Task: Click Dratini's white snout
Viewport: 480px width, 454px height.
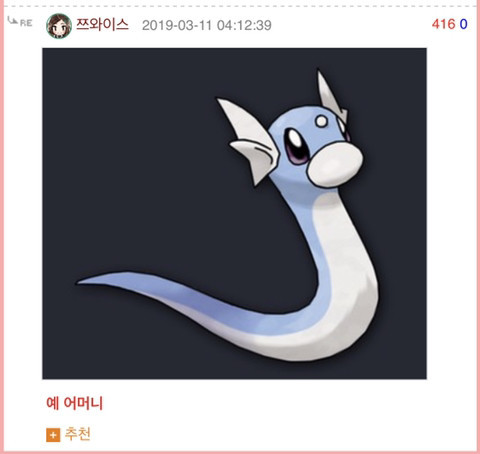Action: (334, 165)
